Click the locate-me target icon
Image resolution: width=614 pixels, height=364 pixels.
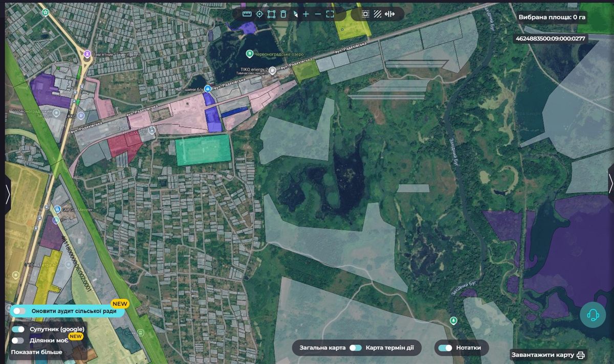(x=259, y=14)
